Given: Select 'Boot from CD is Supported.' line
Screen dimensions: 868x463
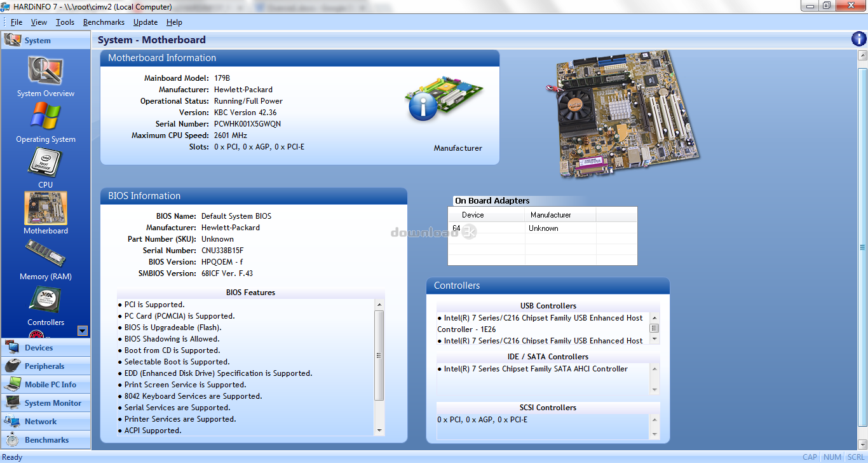Looking at the screenshot, I should click(169, 350).
